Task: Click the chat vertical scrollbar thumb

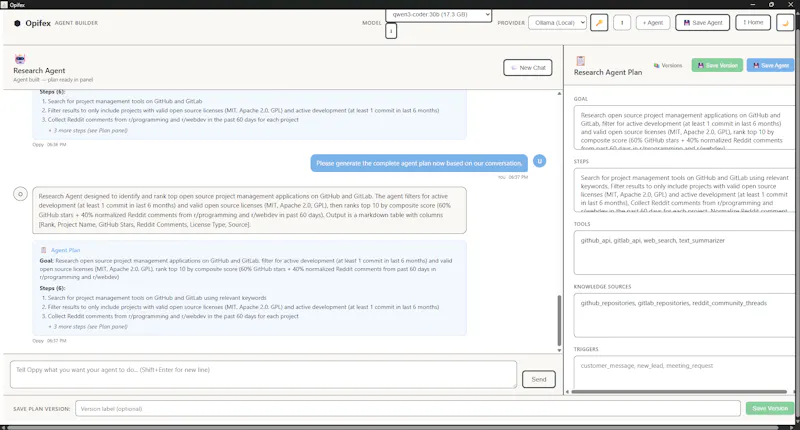Action: tap(559, 320)
